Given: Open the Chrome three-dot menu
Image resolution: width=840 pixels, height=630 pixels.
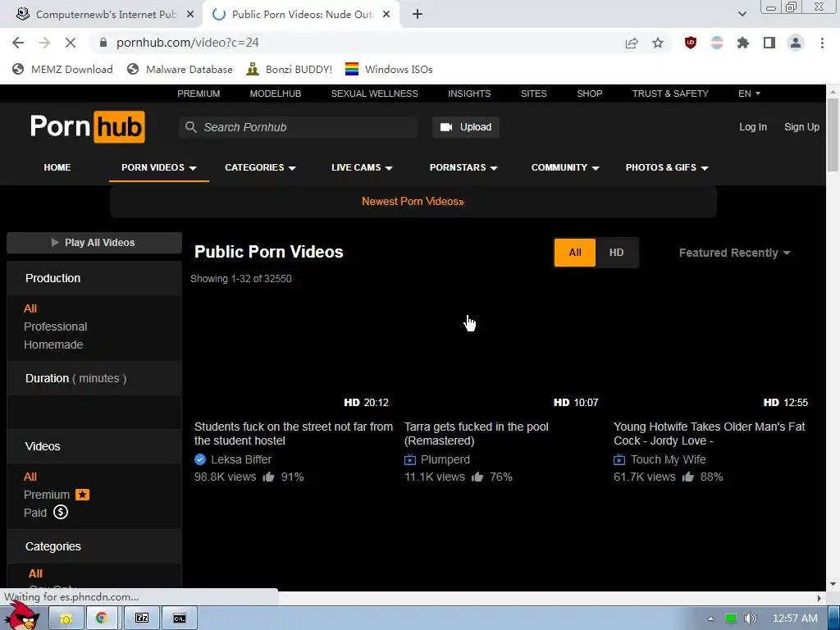Looking at the screenshot, I should coord(822,43).
